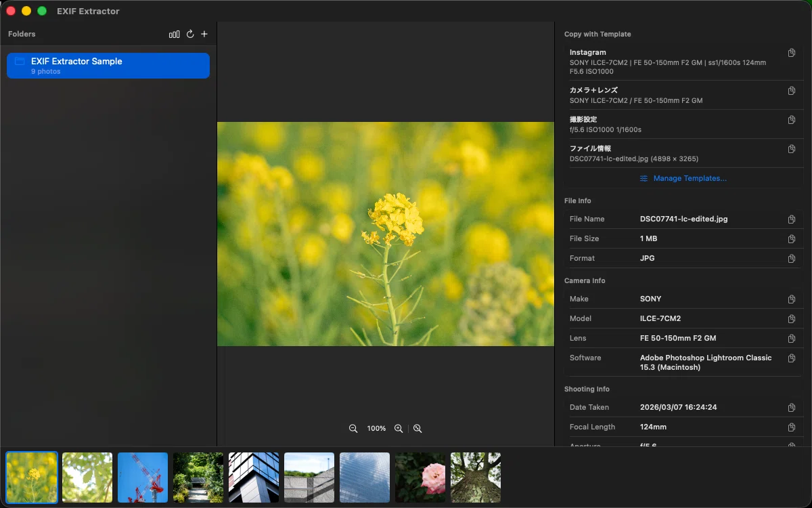
Task: Open the statistics chart icon in Folders header
Action: click(x=174, y=34)
